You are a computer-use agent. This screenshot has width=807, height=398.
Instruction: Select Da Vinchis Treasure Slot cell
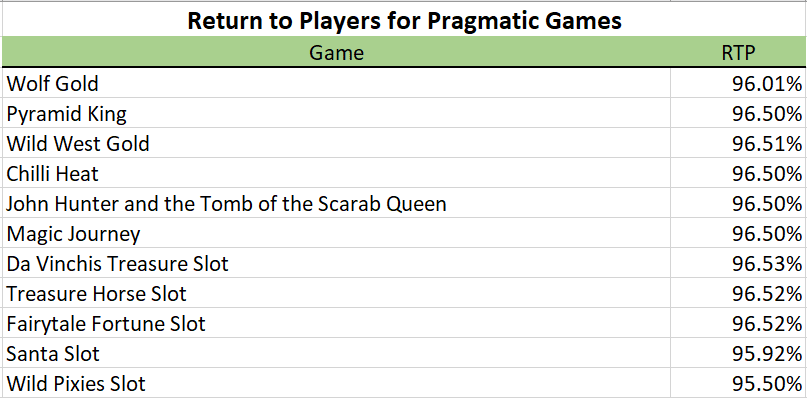click(x=337, y=263)
